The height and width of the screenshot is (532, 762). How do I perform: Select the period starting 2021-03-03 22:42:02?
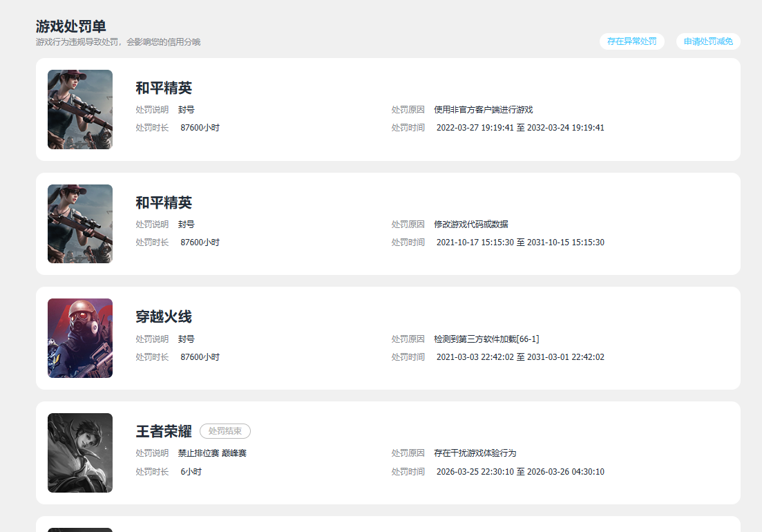click(520, 357)
